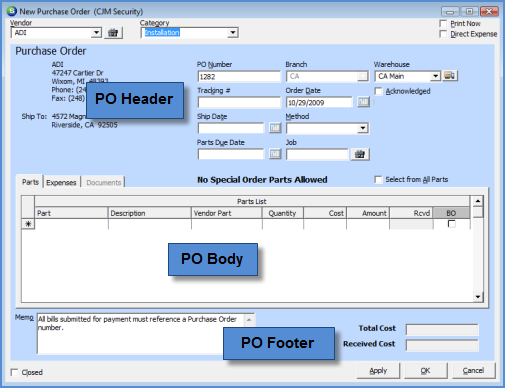The image size is (505, 388).
Task: Click the BO column header
Action: [451, 213]
